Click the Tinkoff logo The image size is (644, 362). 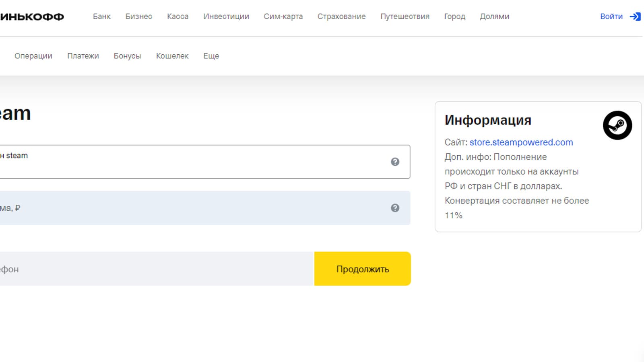32,17
